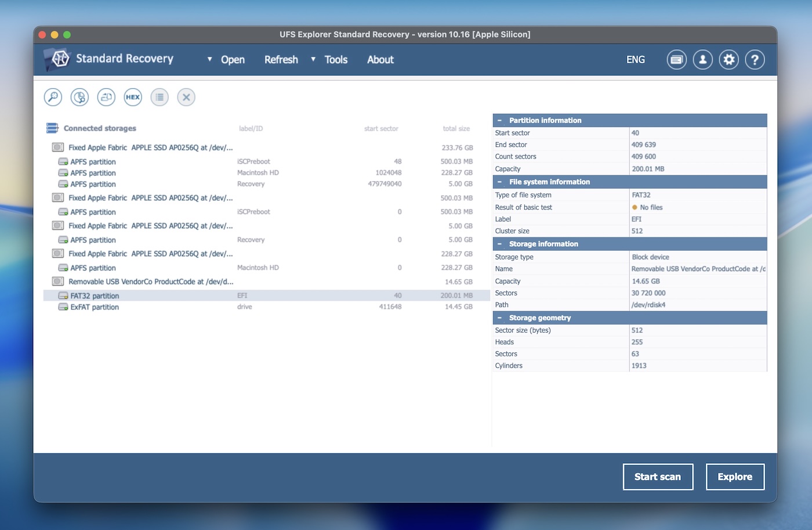Viewport: 812px width, 530px height.
Task: Switch language via ENG label
Action: [x=636, y=60]
